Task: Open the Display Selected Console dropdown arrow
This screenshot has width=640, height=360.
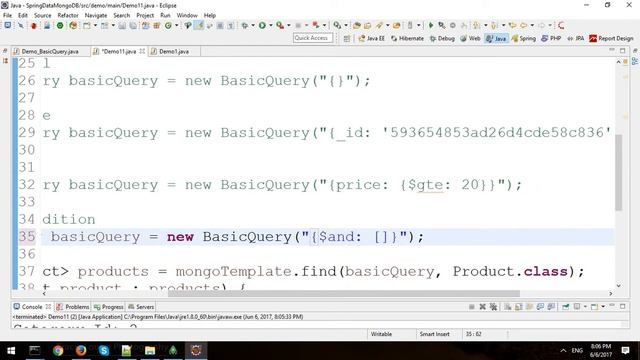Action: [585, 307]
